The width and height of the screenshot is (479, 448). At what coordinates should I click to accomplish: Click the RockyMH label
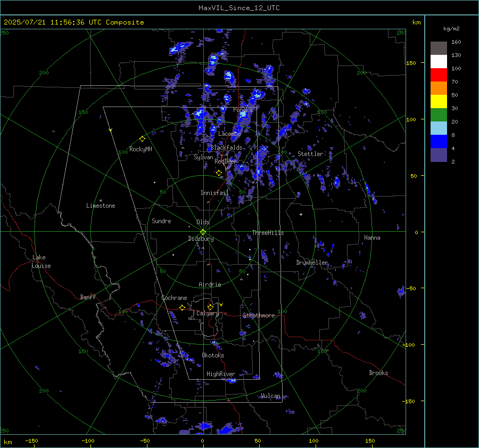point(141,149)
